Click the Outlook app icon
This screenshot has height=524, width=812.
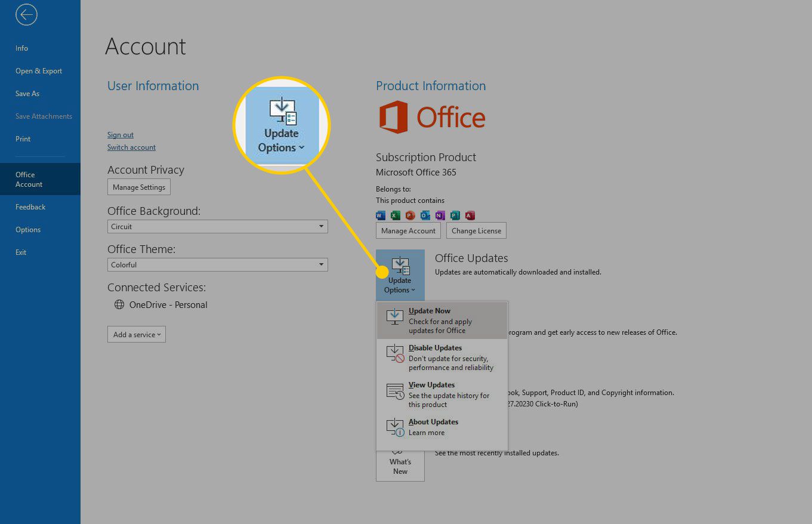425,215
